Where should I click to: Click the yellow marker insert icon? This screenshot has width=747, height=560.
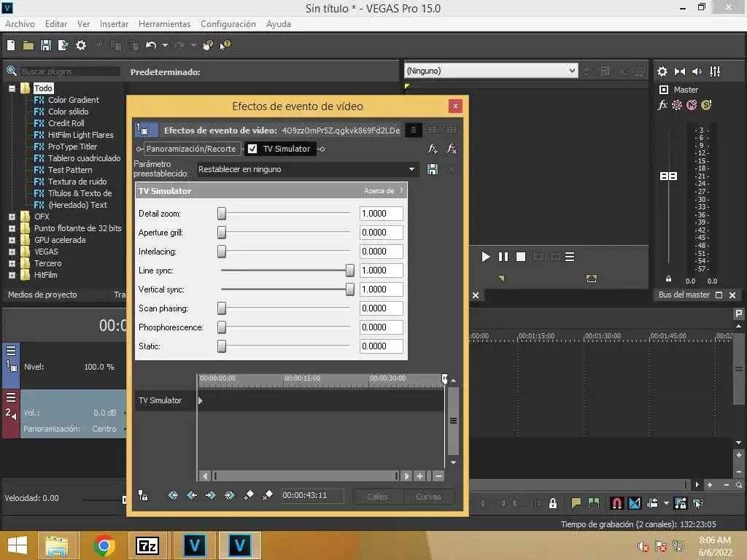(x=576, y=503)
